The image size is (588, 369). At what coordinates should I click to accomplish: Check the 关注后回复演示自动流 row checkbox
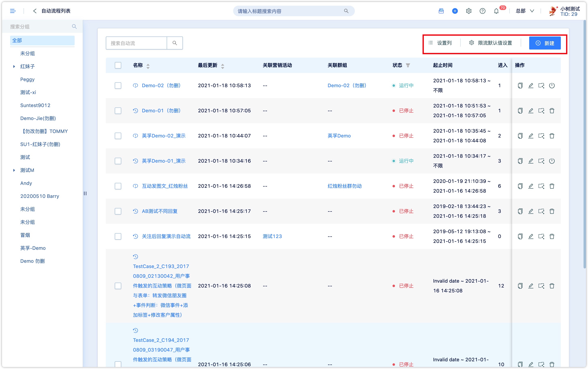pyautogui.click(x=118, y=236)
